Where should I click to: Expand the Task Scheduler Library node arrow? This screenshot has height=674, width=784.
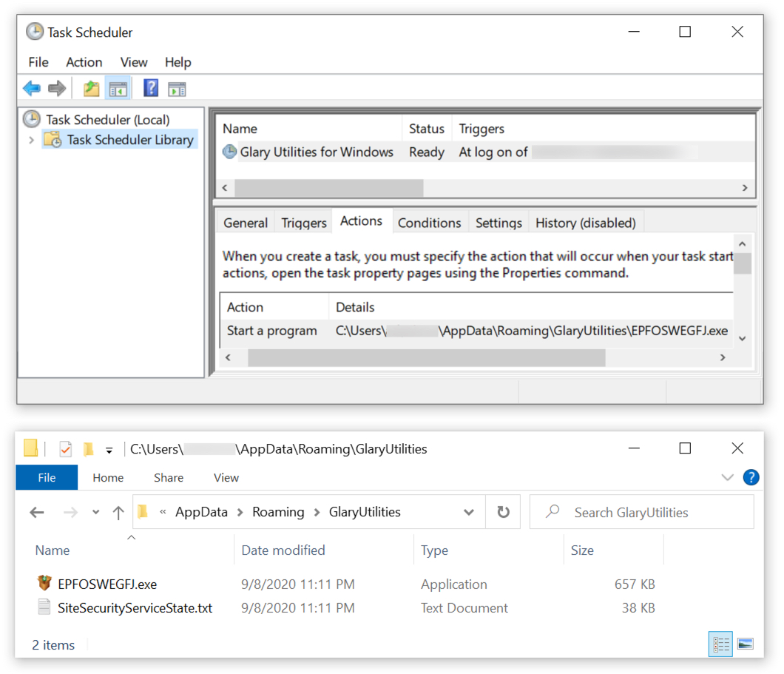point(32,140)
